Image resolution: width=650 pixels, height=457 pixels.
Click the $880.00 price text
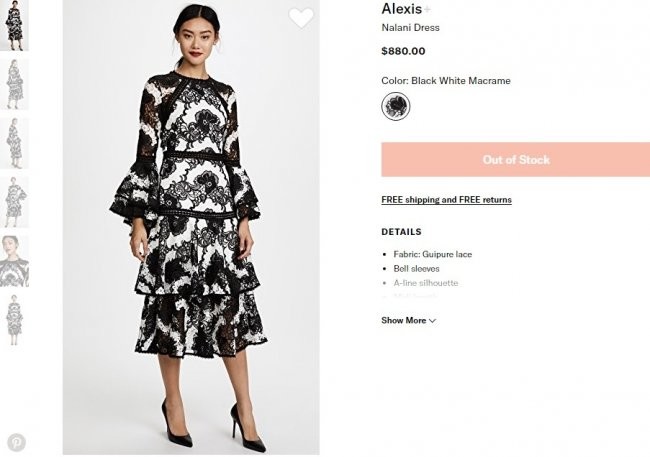coord(403,51)
